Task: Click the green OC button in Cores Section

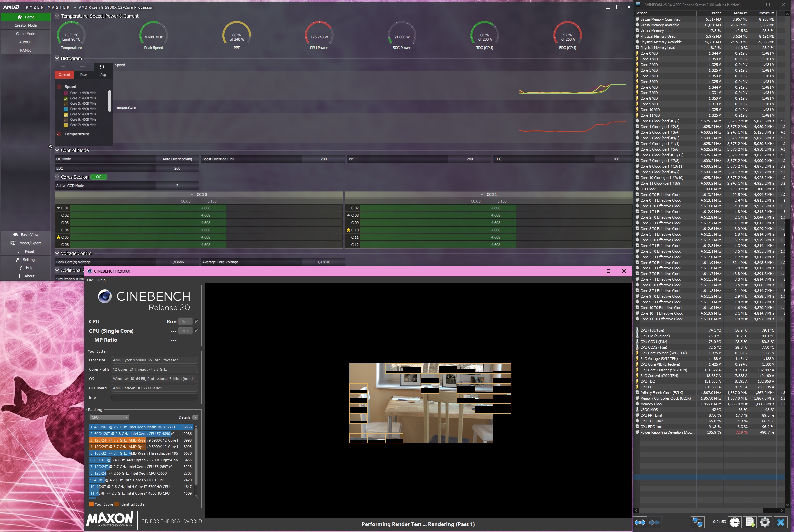Action: (x=99, y=177)
